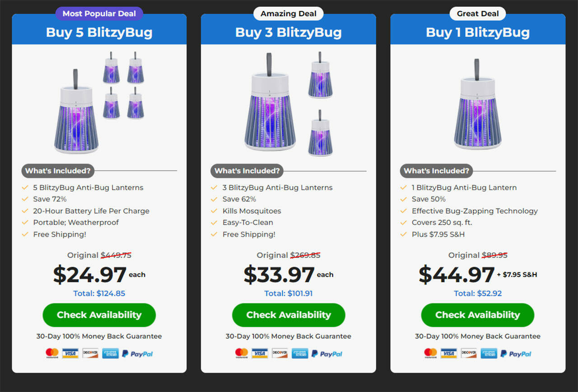Click American Express icon under Buy 3 deal
Image resolution: width=578 pixels, height=392 pixels.
pyautogui.click(x=299, y=353)
